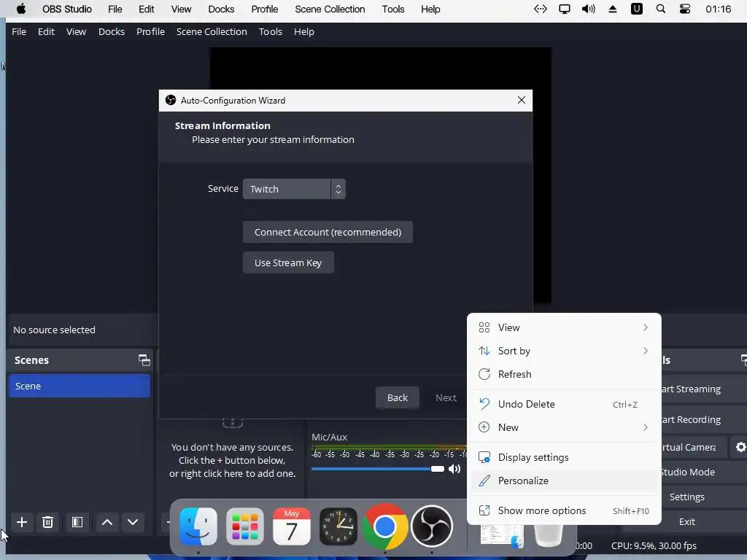Open Clock app from the dock
Image resolution: width=747 pixels, height=560 pixels.
coord(338,526)
